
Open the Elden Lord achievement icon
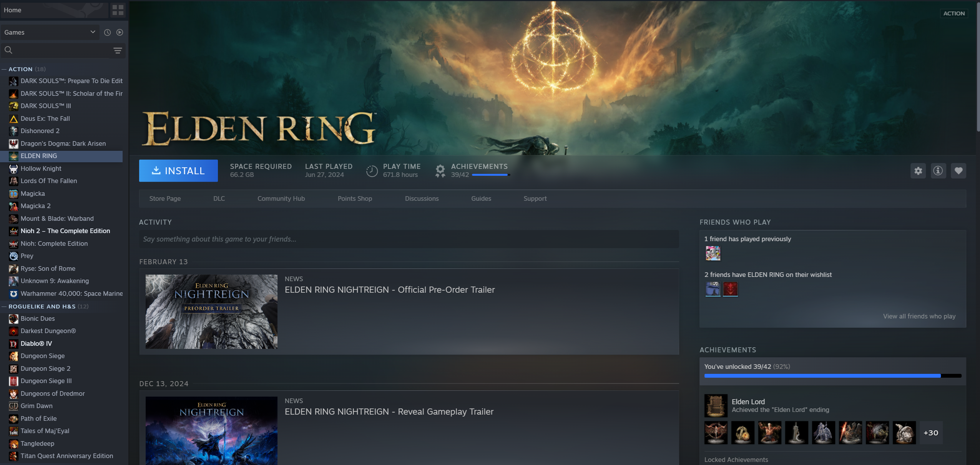[716, 405]
